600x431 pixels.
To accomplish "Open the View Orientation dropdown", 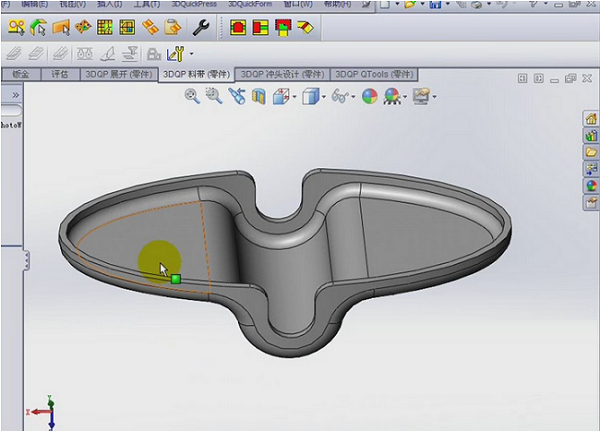I will click(x=294, y=97).
